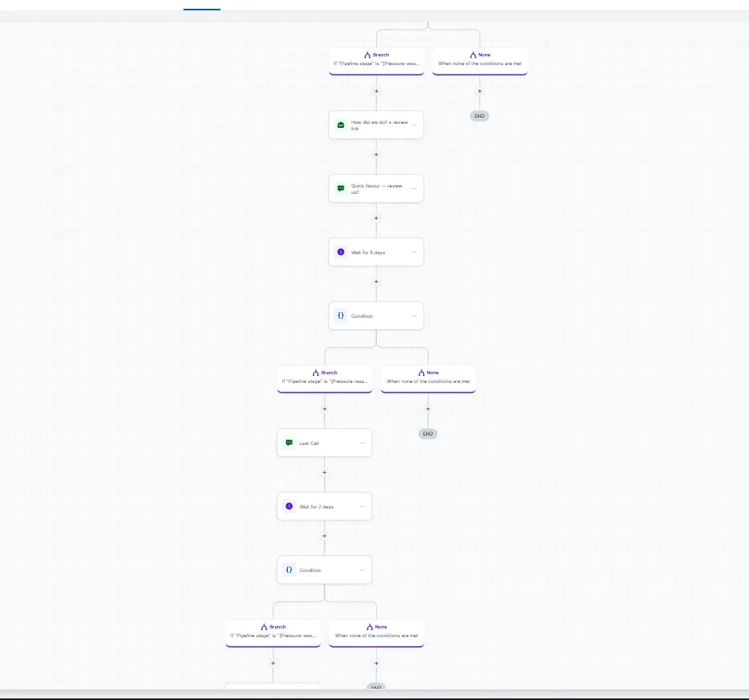749x700 pixels.
Task: Click the clock icon on 'Wait for 2 days'
Action: pyautogui.click(x=289, y=507)
